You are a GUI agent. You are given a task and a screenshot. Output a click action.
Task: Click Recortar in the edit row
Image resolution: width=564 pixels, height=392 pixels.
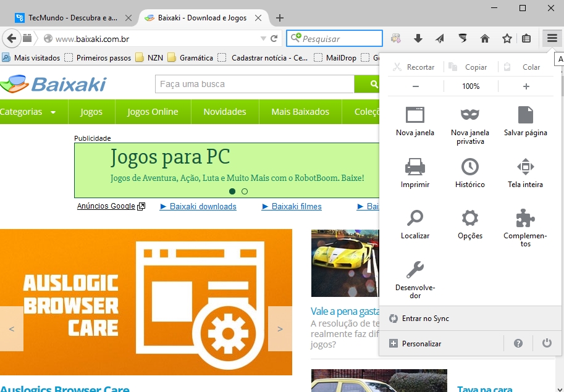click(x=414, y=67)
